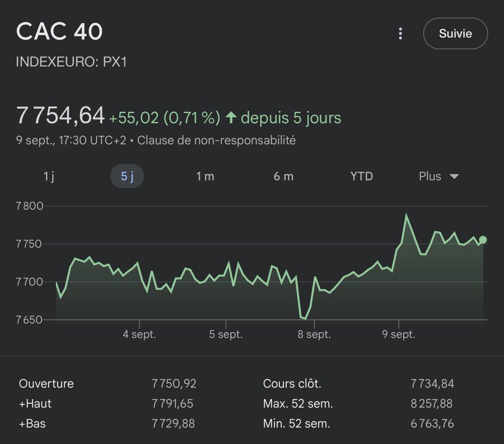Click the 52-week max value 8 257,88
The width and height of the screenshot is (504, 444).
tap(432, 404)
